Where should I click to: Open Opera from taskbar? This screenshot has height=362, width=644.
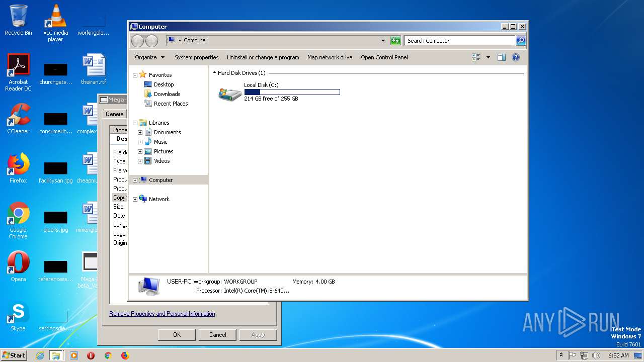pyautogui.click(x=91, y=355)
